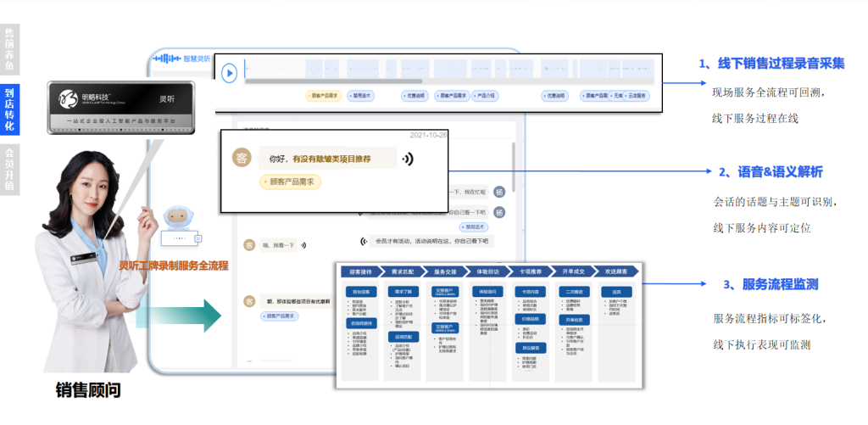This screenshot has width=868, height=425.
Task: Click the sound wave icon beside 有没有除皱类项目推荐
Action: pos(408,158)
